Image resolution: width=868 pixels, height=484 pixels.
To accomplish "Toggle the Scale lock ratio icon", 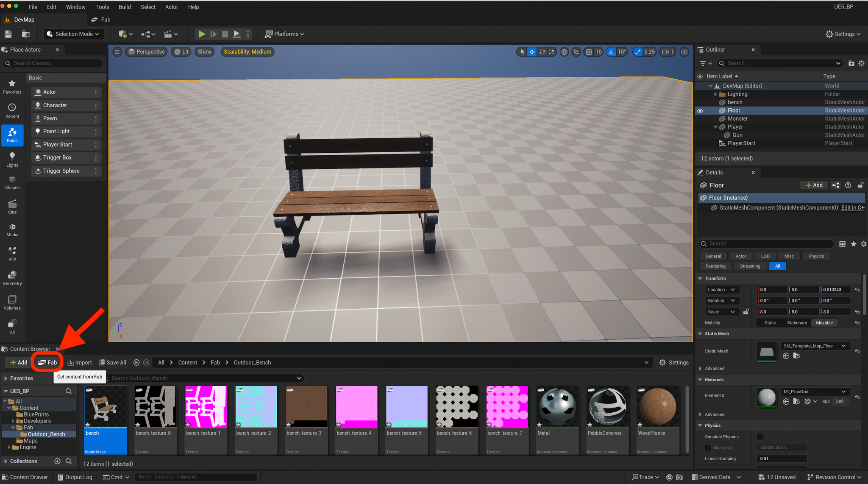I will [746, 312].
